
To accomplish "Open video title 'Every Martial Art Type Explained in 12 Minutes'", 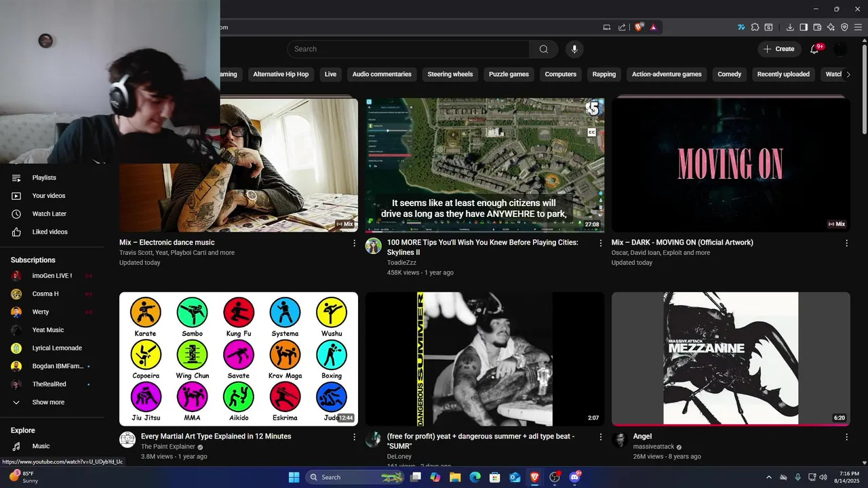I will click(216, 436).
